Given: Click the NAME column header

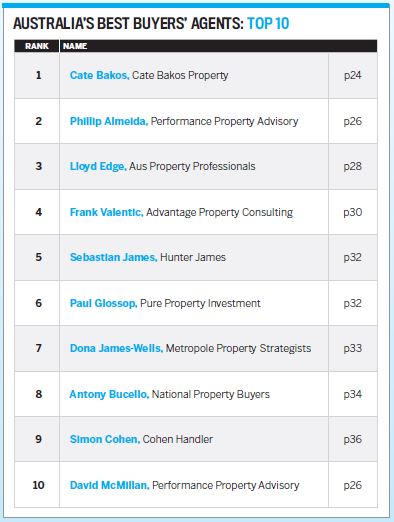Looking at the screenshot, I should 75,46.
